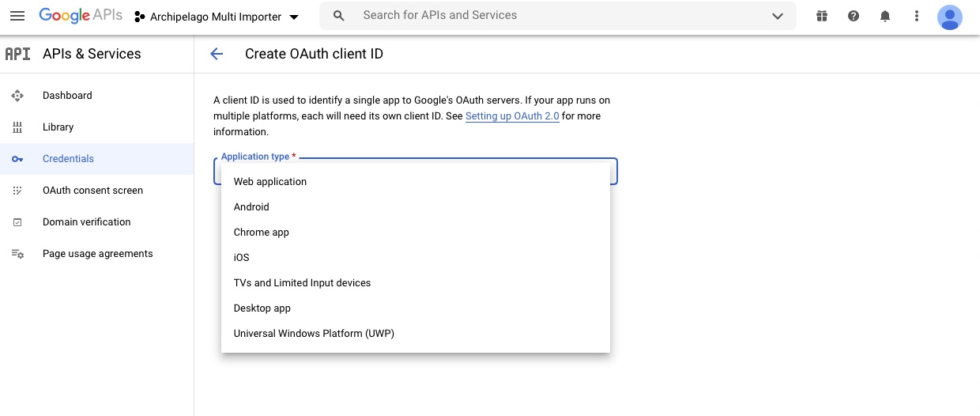980x416 pixels.
Task: Select Web application from application type list
Action: pyautogui.click(x=270, y=182)
